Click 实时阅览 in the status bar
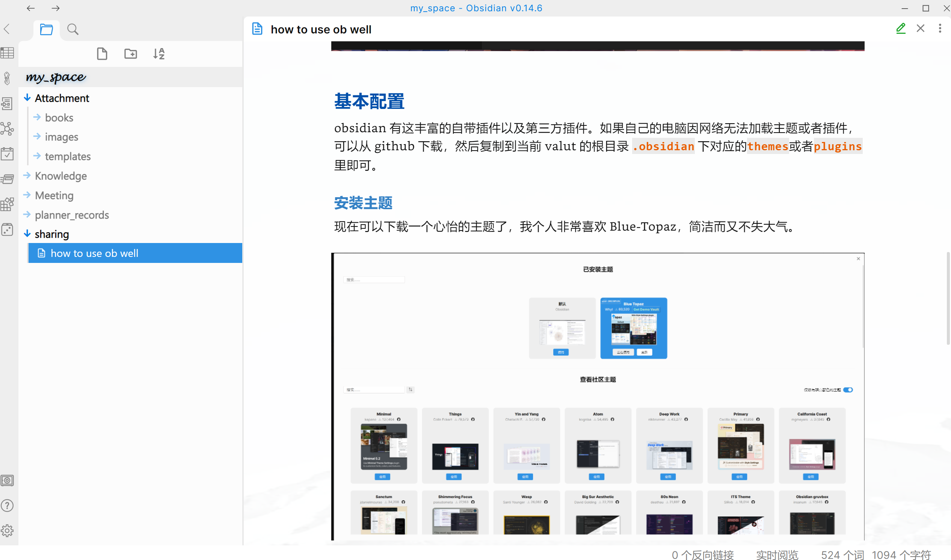 click(777, 554)
